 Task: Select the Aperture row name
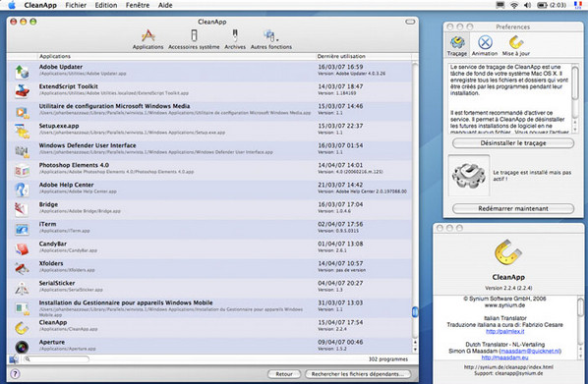(52, 342)
